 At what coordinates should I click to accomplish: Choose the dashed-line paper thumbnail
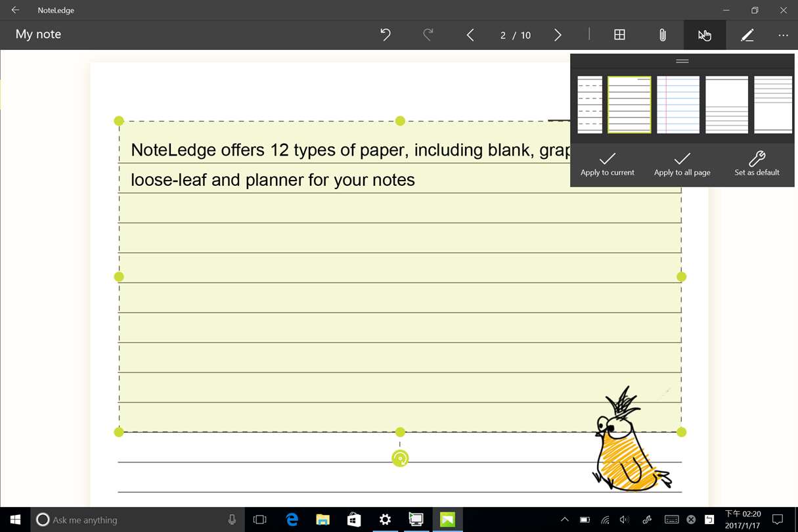click(x=590, y=105)
